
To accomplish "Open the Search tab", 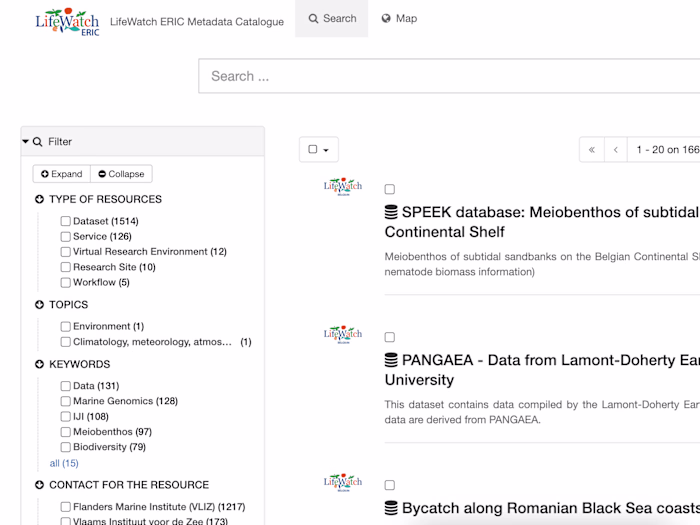I will click(x=332, y=19).
